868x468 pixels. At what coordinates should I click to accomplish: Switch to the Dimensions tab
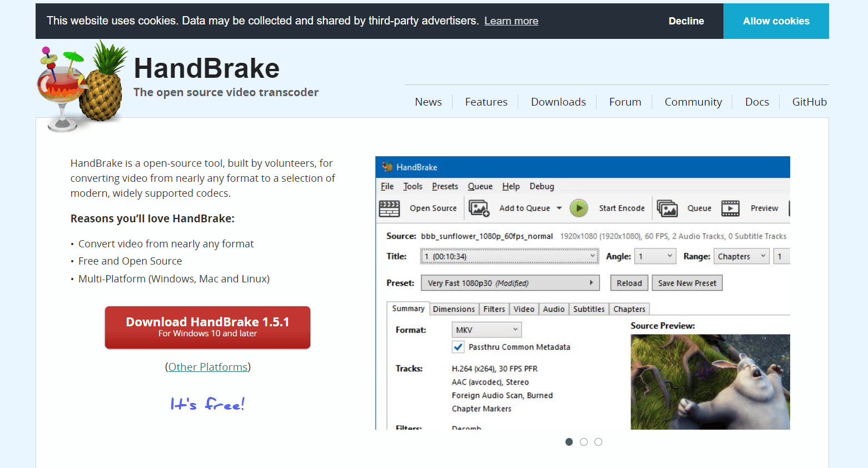coord(454,309)
